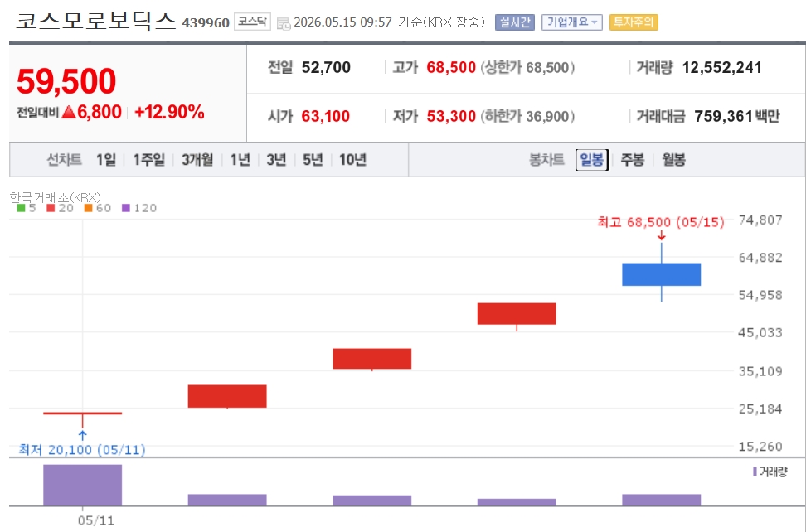
Task: Click the 투자주의 warning badge
Action: tap(634, 22)
